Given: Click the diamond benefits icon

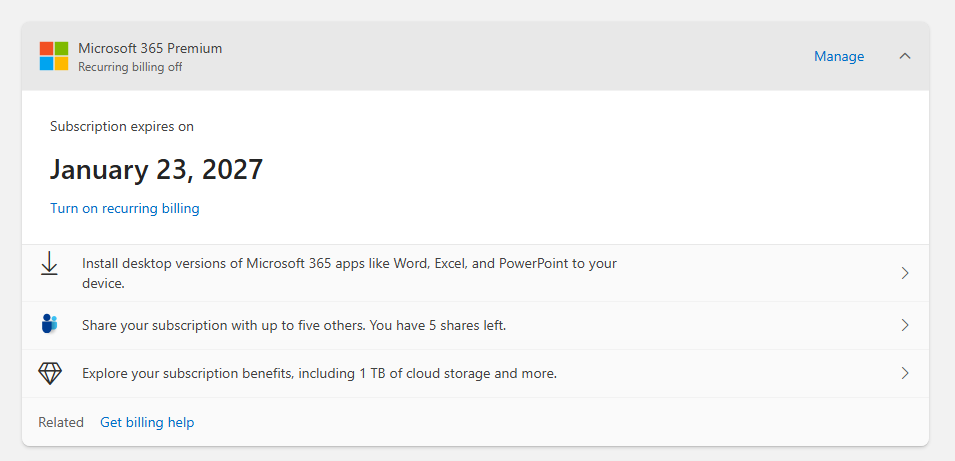Looking at the screenshot, I should pos(49,373).
